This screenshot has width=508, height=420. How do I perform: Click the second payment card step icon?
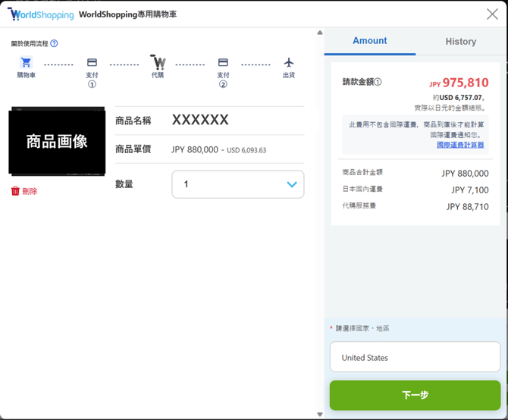click(223, 63)
